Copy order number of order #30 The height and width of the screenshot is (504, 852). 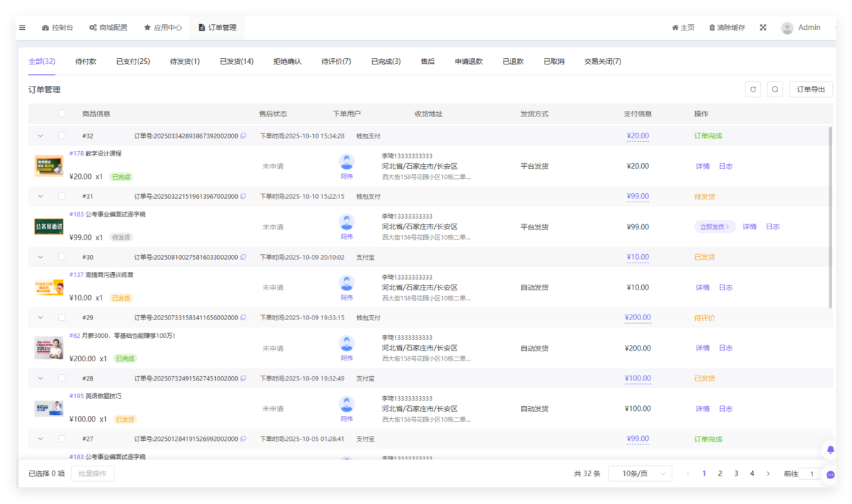tap(243, 257)
